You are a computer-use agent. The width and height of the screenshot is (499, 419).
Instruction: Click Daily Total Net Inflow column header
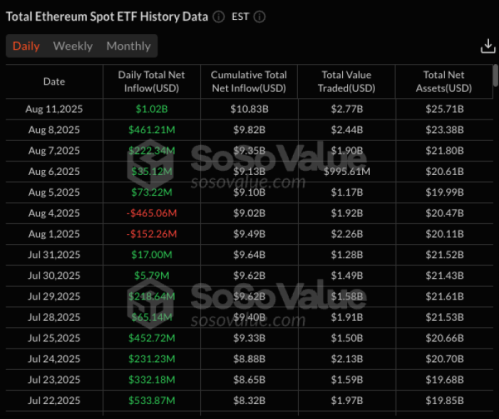click(151, 82)
